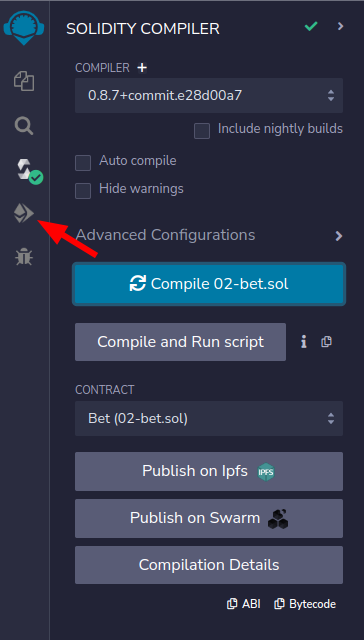Open compiler version dropdown 0.8.7+commit.e28d00a7
364x640 pixels.
209,96
